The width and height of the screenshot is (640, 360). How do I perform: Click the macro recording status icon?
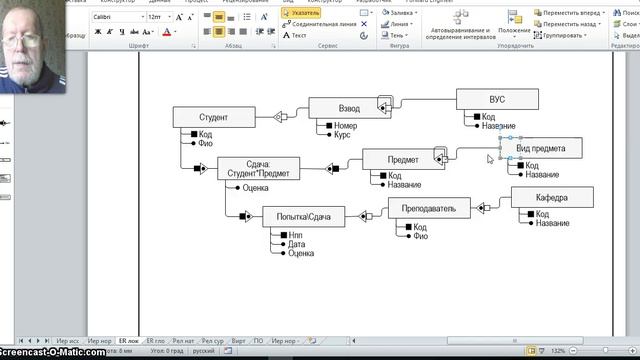(228, 351)
